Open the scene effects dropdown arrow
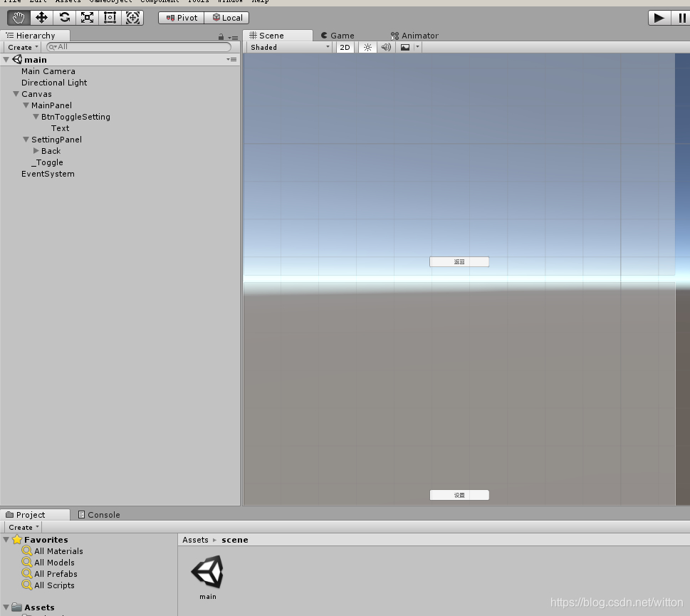The width and height of the screenshot is (690, 616). pos(417,47)
